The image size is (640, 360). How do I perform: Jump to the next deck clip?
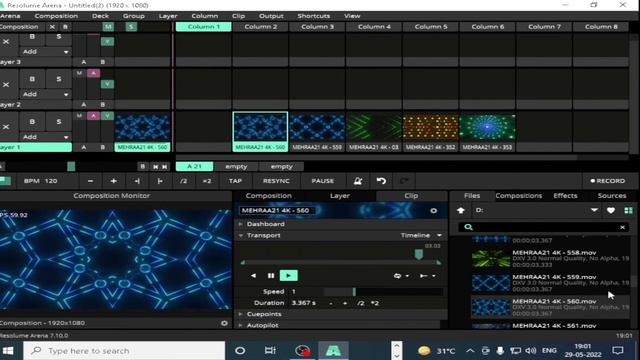click(164, 167)
